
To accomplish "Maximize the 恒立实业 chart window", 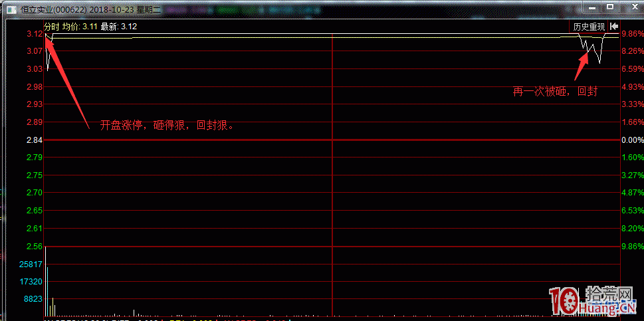I will click(x=610, y=7).
